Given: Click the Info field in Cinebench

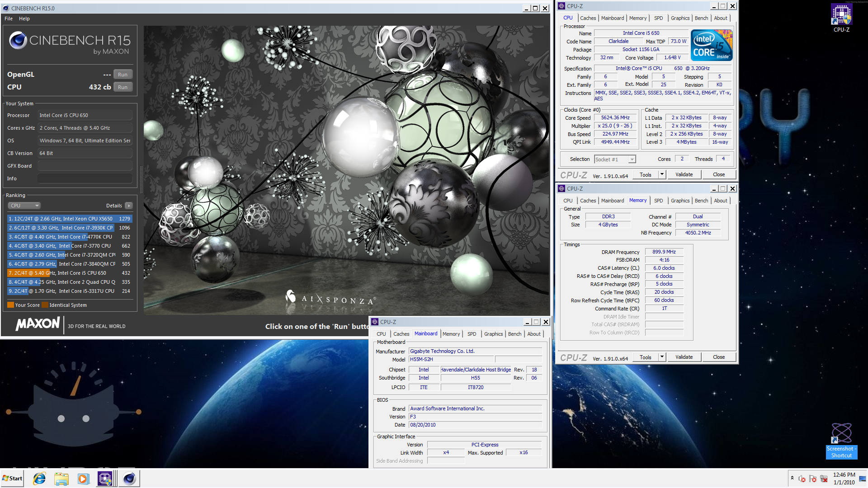Looking at the screenshot, I should click(85, 178).
